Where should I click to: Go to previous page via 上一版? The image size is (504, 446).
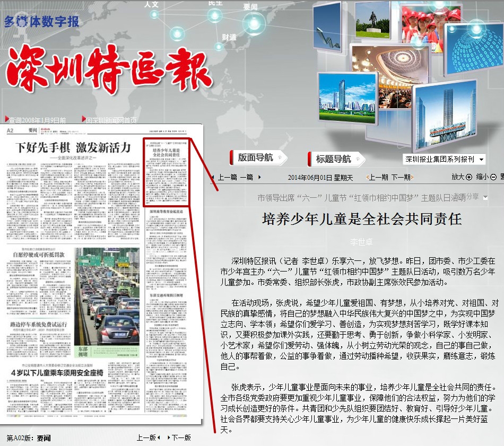pyautogui.click(x=147, y=438)
